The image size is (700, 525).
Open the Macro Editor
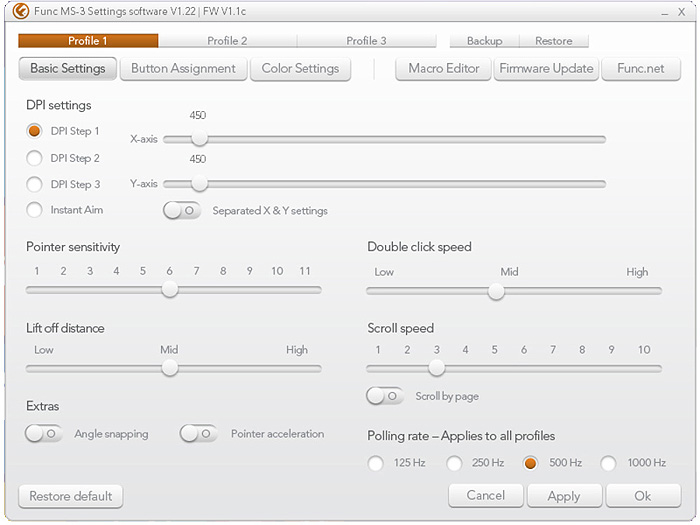click(x=443, y=68)
